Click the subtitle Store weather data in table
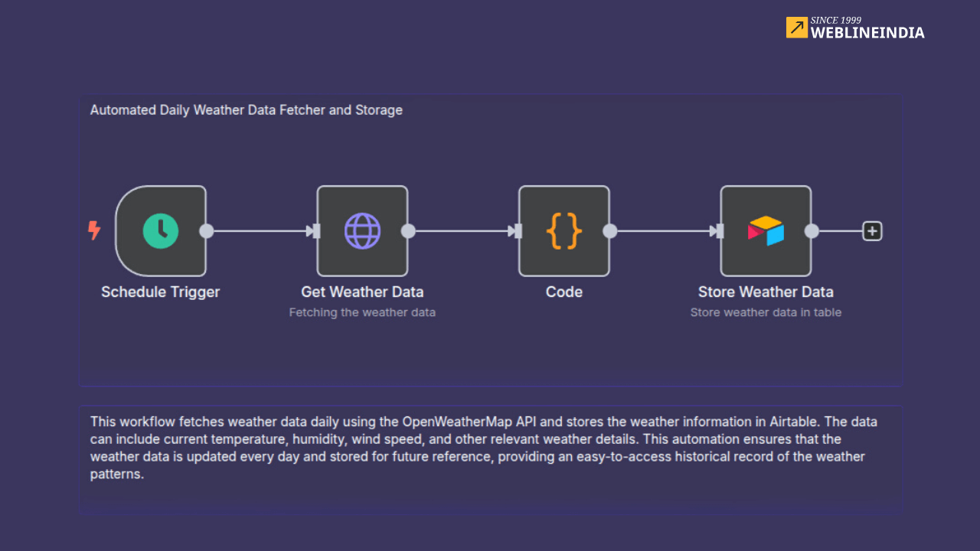This screenshot has height=551, width=980. point(766,312)
